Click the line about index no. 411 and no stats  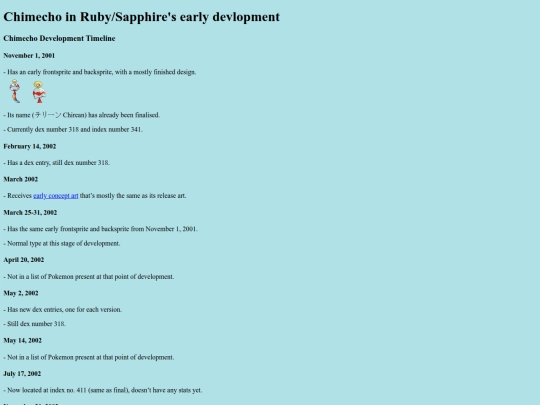coord(103,390)
